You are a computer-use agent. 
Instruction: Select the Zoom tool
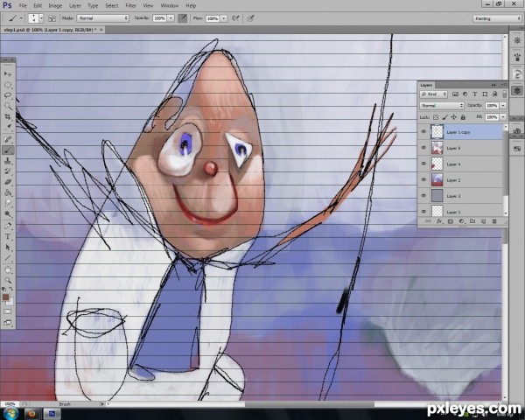pyautogui.click(x=7, y=280)
